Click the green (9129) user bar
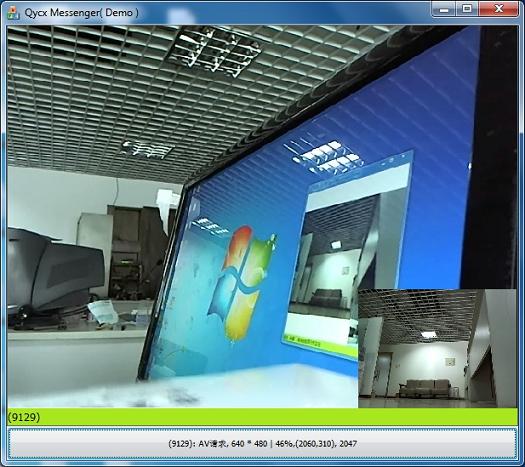Viewport: 525px width, 467px height. 262,417
